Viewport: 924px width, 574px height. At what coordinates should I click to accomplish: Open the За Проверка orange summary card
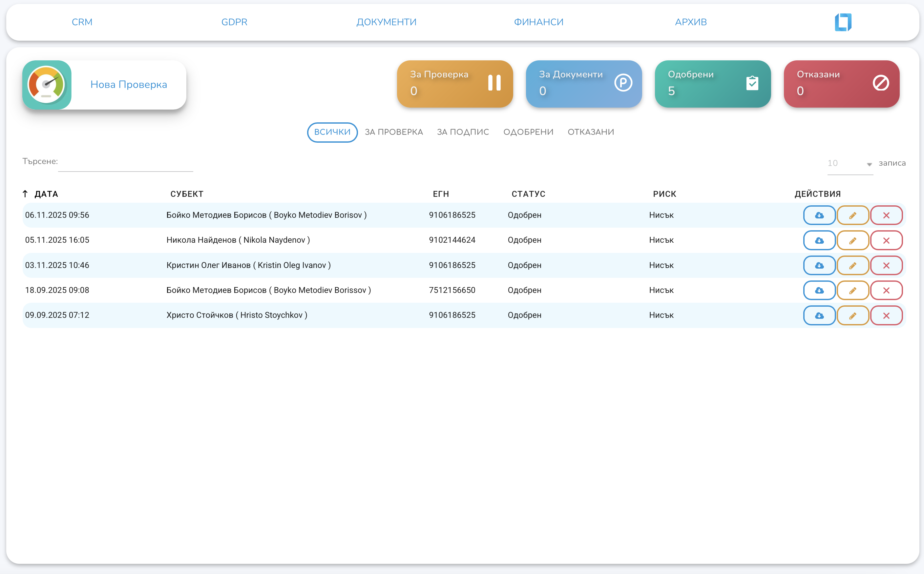pyautogui.click(x=454, y=84)
